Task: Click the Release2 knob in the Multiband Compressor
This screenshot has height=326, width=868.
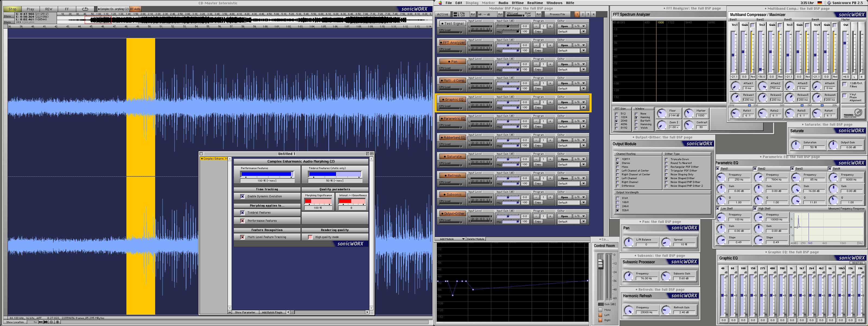Action: tap(762, 98)
